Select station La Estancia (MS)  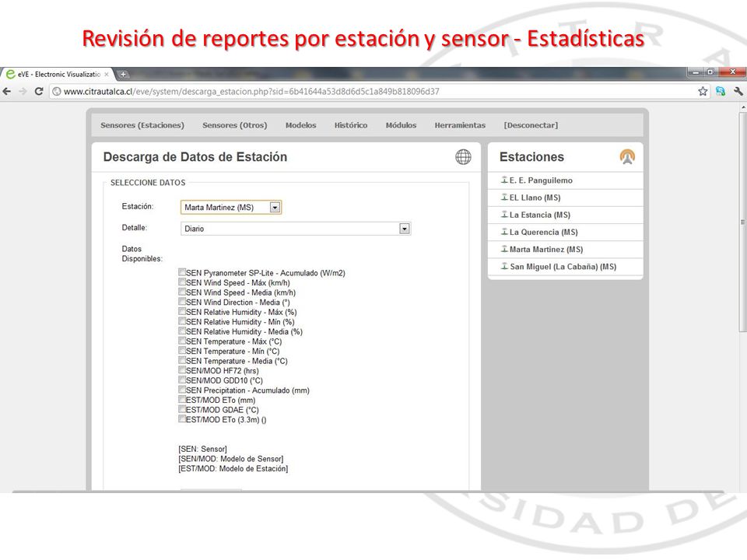click(x=540, y=215)
